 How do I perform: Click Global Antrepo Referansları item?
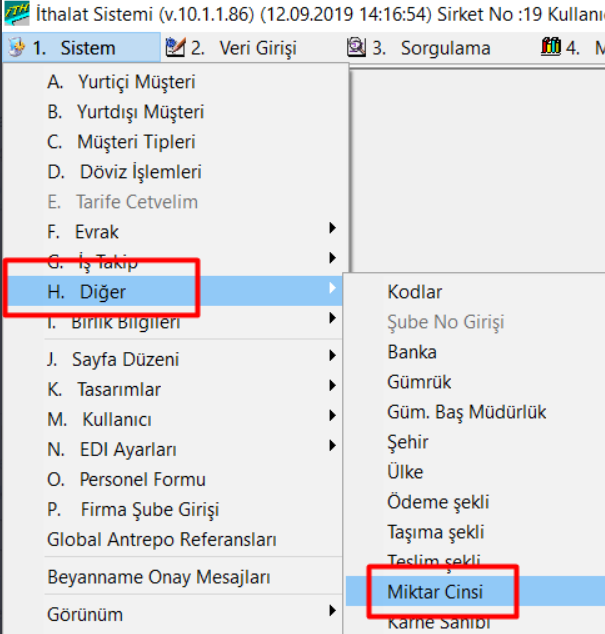[x=161, y=539]
